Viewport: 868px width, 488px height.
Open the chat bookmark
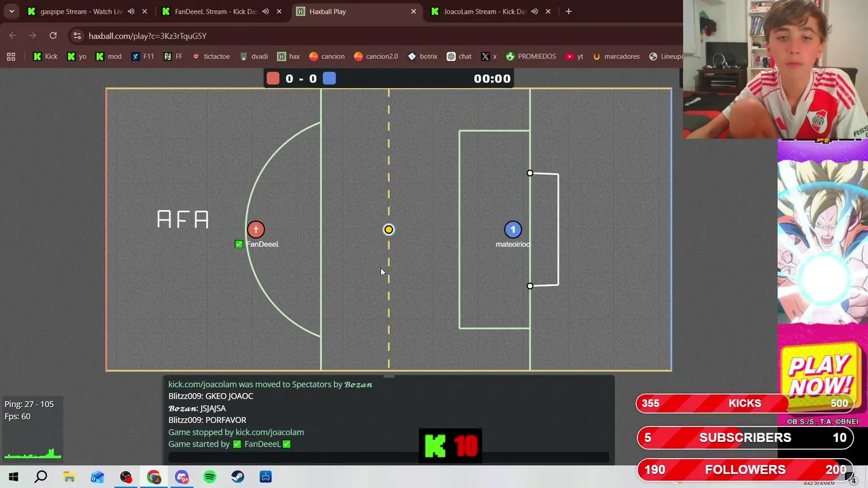[458, 56]
